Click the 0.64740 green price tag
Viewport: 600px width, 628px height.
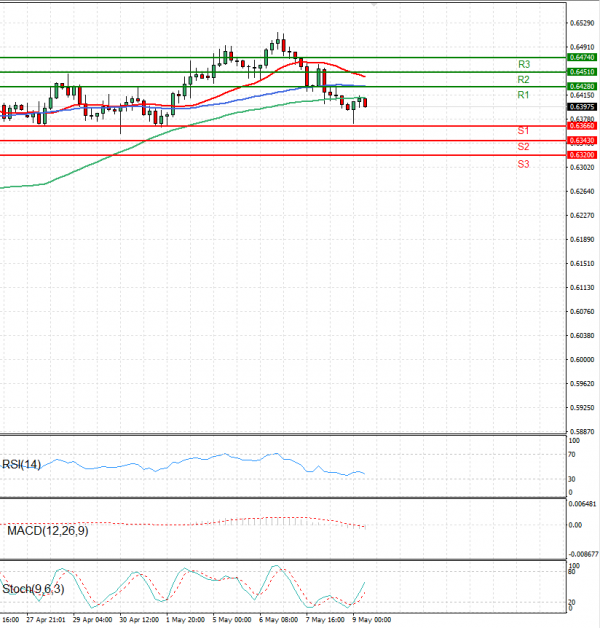[x=582, y=58]
